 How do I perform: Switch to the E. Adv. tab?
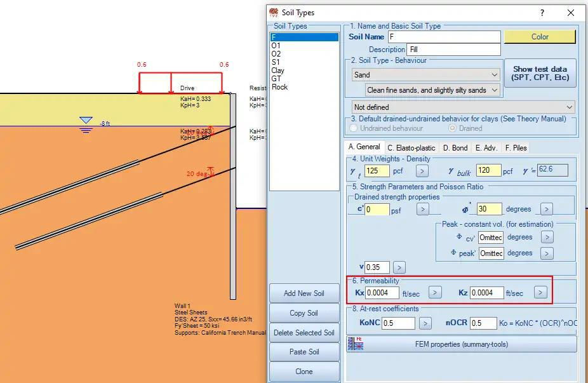(x=486, y=148)
